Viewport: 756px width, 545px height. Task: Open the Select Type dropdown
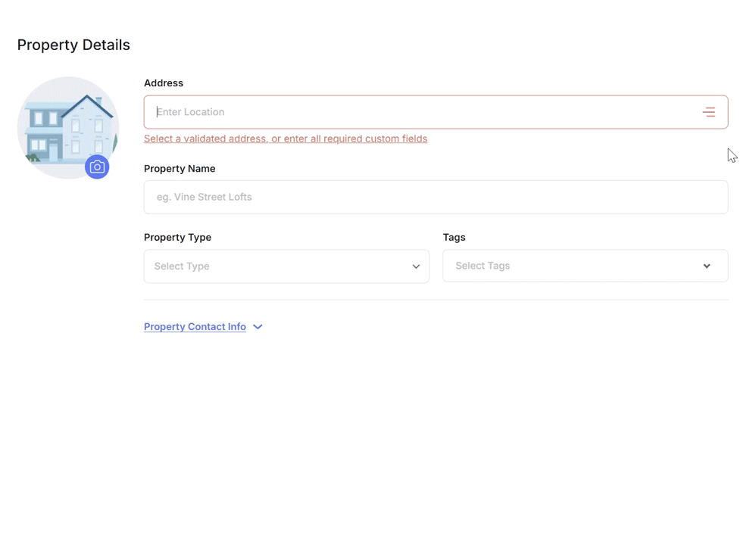(x=286, y=266)
